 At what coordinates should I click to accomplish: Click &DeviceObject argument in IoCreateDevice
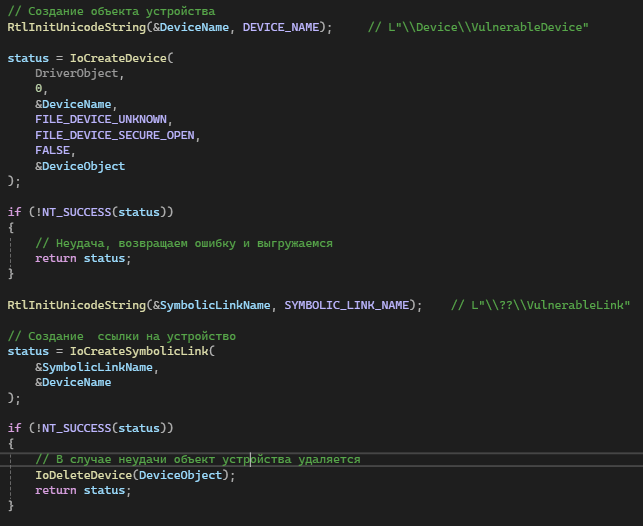click(80, 166)
